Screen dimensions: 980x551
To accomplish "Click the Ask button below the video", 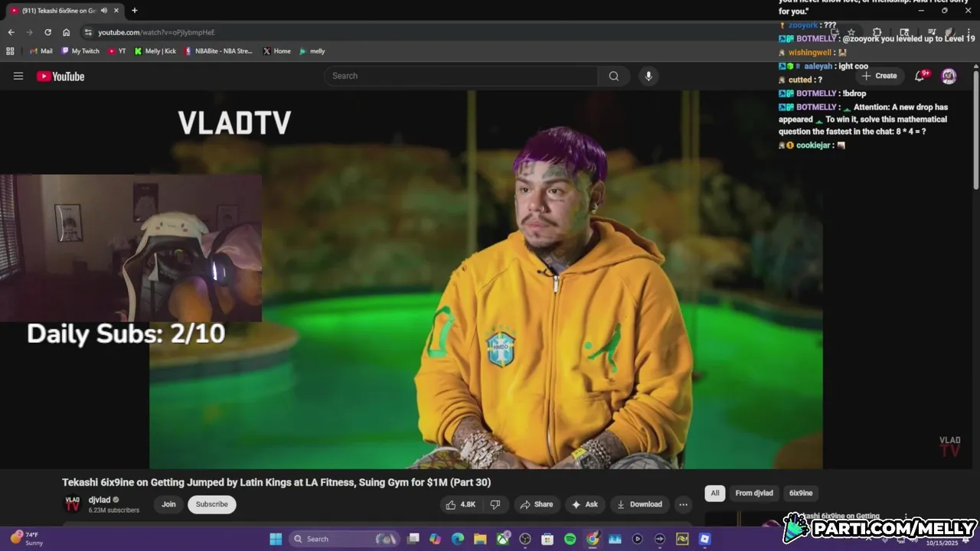I will tap(584, 504).
